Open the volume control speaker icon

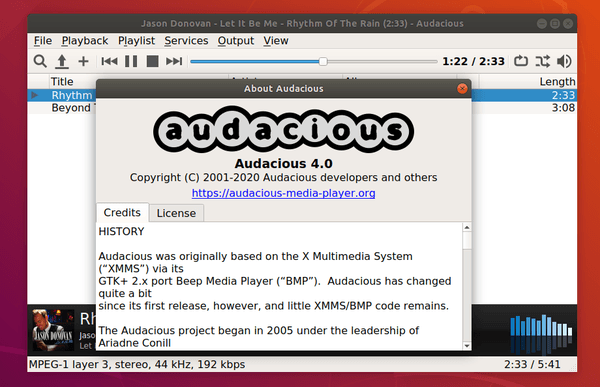pos(564,61)
